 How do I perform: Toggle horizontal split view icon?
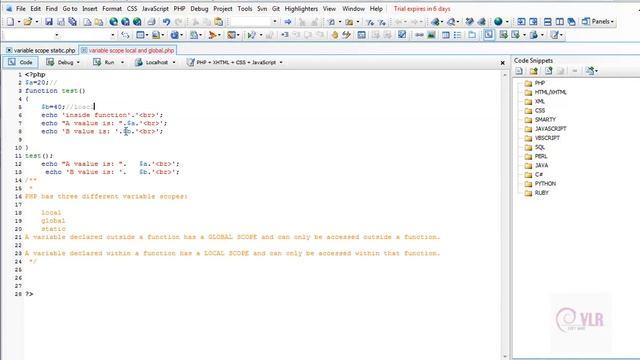tap(548, 22)
